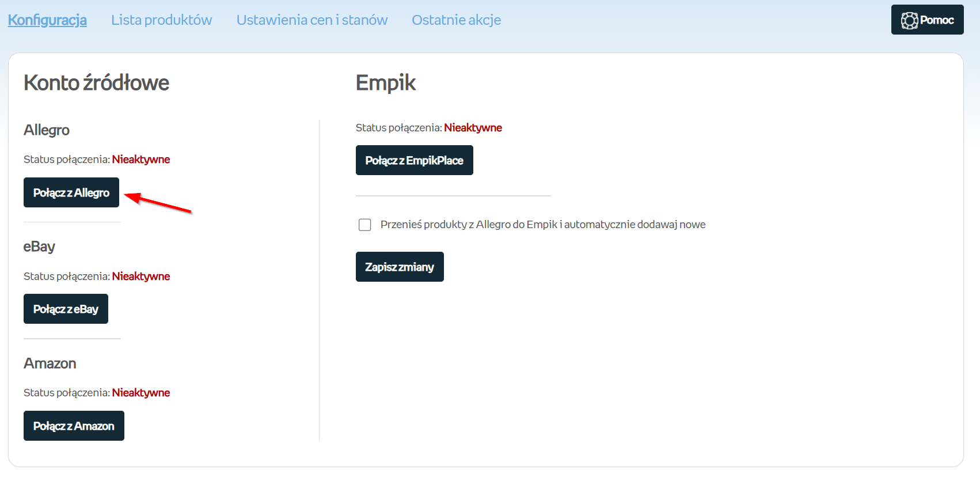980x477 pixels.
Task: Click the 'Przenieś produkty z Allegro do Empik' label
Action: tap(542, 225)
